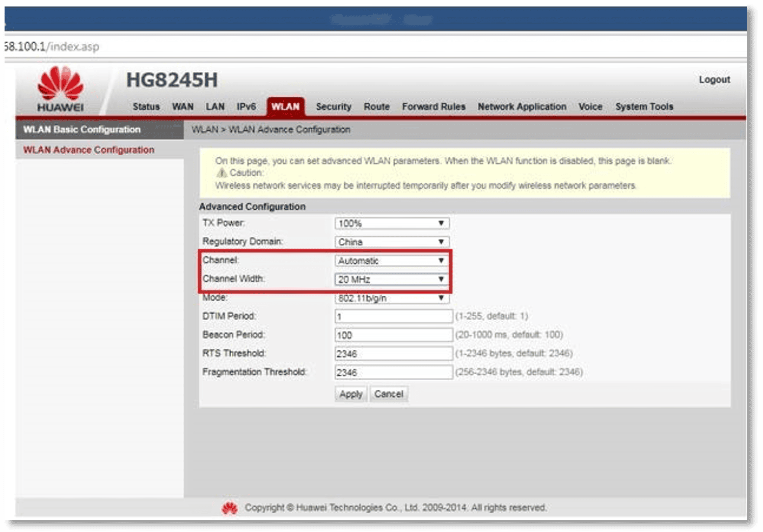Viewport: 763px width, 532px height.
Task: Focus the RTS Threshold text box
Action: [393, 354]
